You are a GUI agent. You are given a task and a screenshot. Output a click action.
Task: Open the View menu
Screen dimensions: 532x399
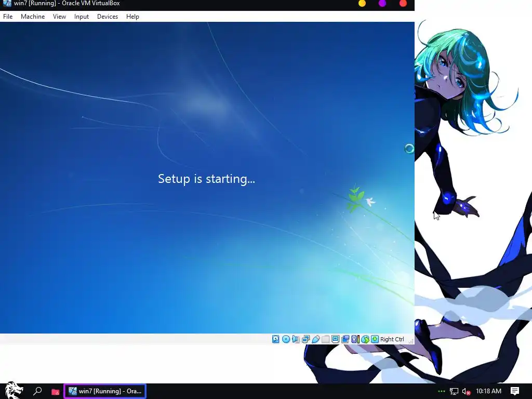pos(59,17)
